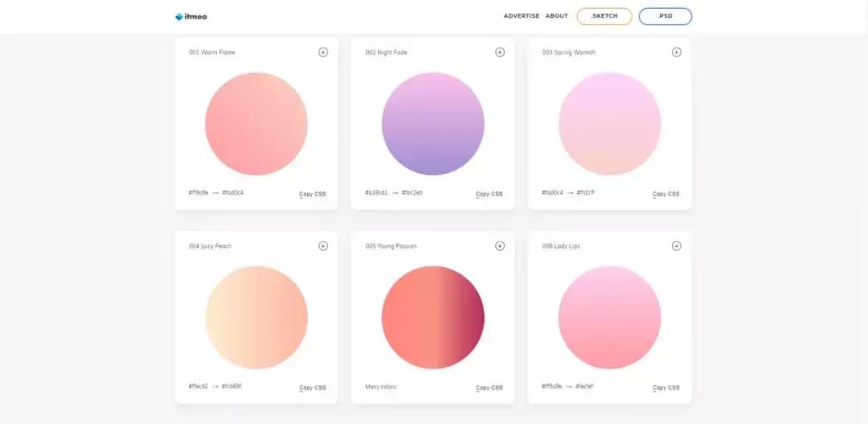Viewport: 868px width, 424px height.
Task: Click the Many colors label
Action: [x=381, y=387]
